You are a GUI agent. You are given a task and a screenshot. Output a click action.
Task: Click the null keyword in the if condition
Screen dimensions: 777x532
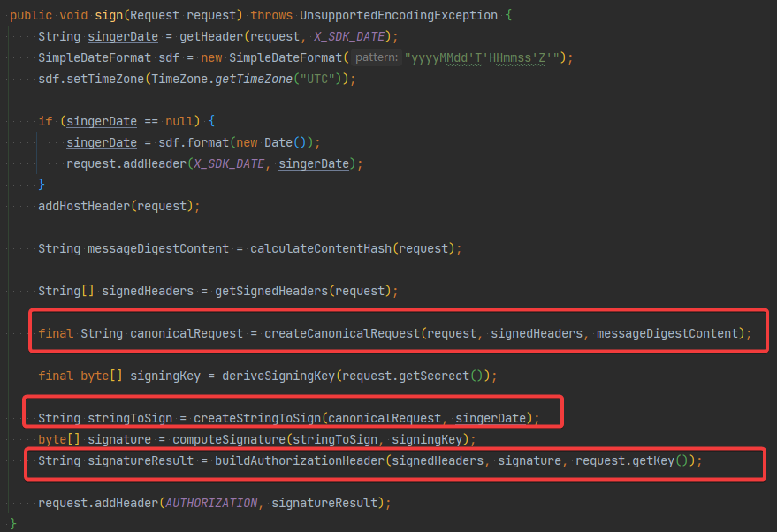click(179, 121)
